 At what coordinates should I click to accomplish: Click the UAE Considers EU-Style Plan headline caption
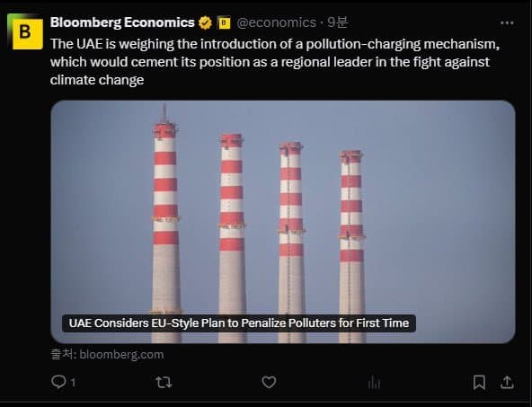pyautogui.click(x=239, y=323)
